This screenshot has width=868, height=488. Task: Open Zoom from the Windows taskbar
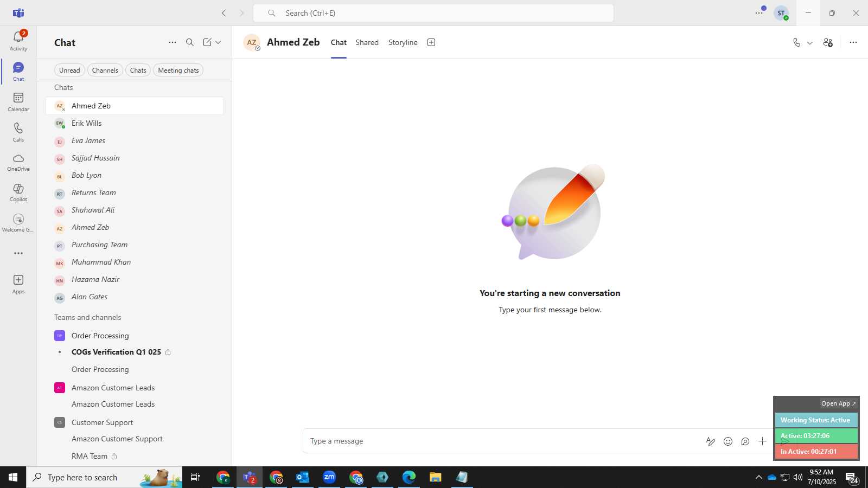(x=329, y=477)
